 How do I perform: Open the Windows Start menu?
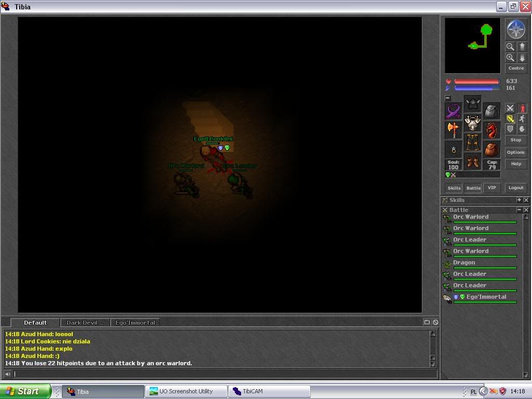pyautogui.click(x=25, y=391)
